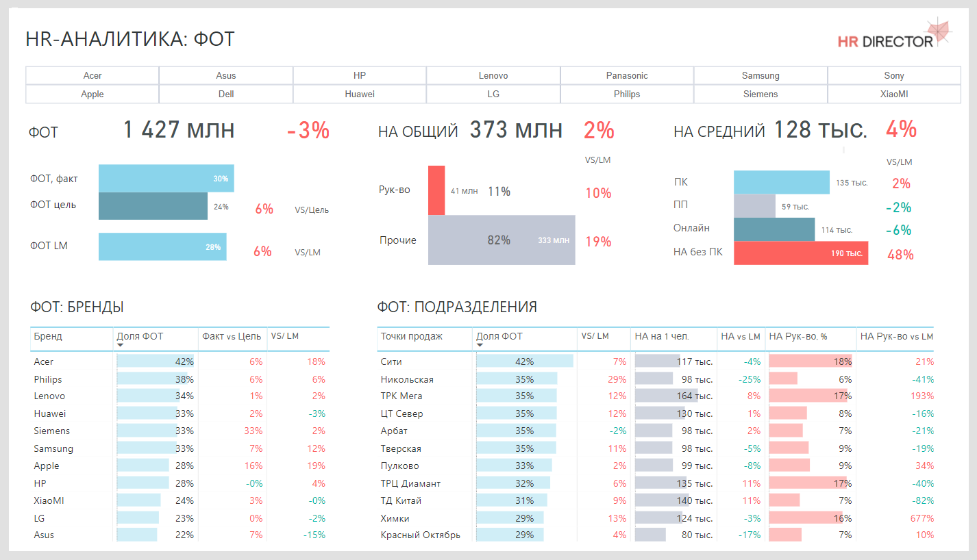Select the ТРЦ Диамант row
Viewport: 977px width, 560px height.
pos(656,483)
